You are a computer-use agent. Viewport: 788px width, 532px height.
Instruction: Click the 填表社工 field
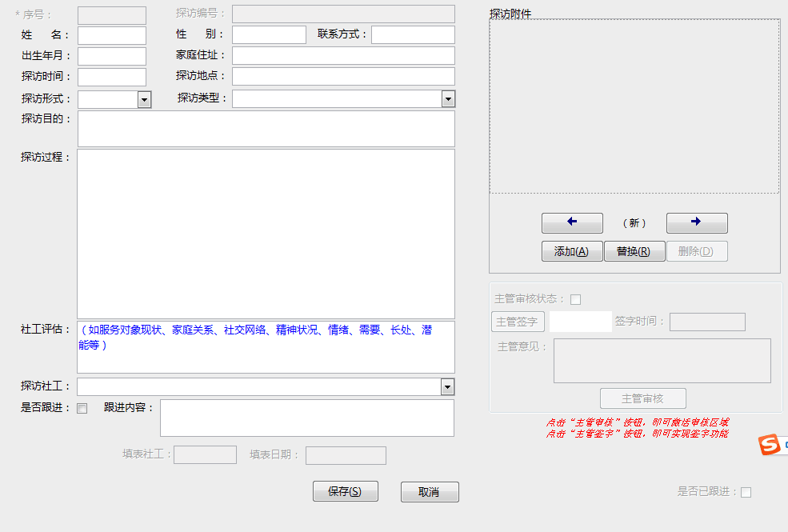205,455
